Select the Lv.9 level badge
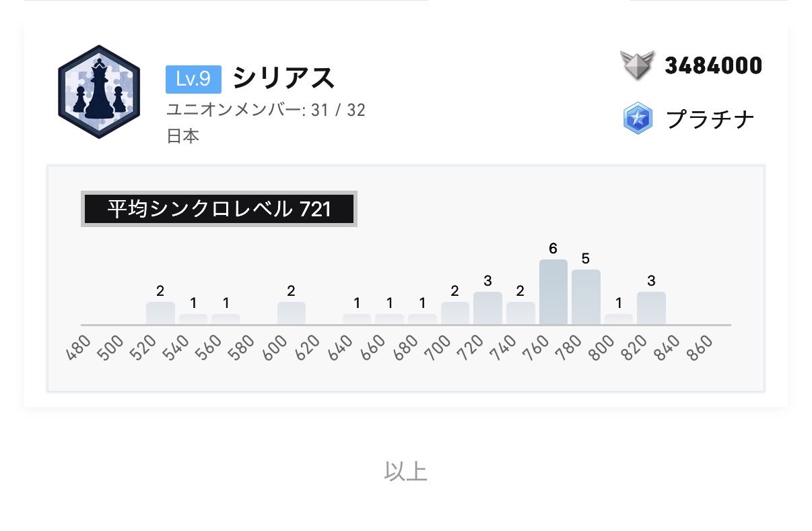Viewport: 812px width, 531px height. 193,79
